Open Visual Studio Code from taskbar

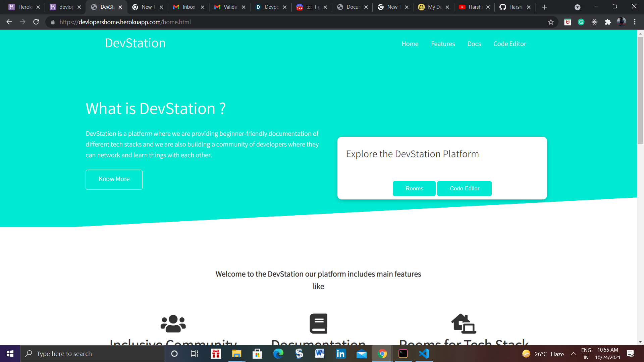click(x=424, y=354)
